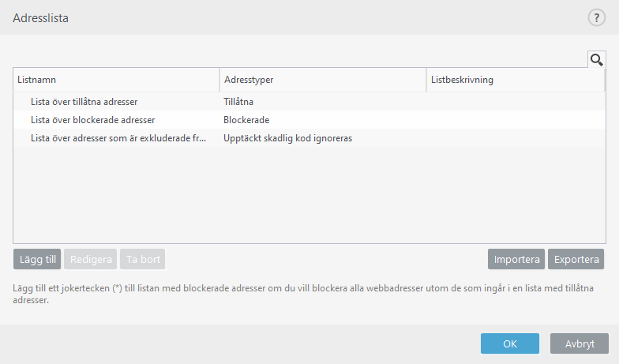This screenshot has height=364, width=619.
Task: Select the excluded addresses list row
Action: tap(117, 138)
